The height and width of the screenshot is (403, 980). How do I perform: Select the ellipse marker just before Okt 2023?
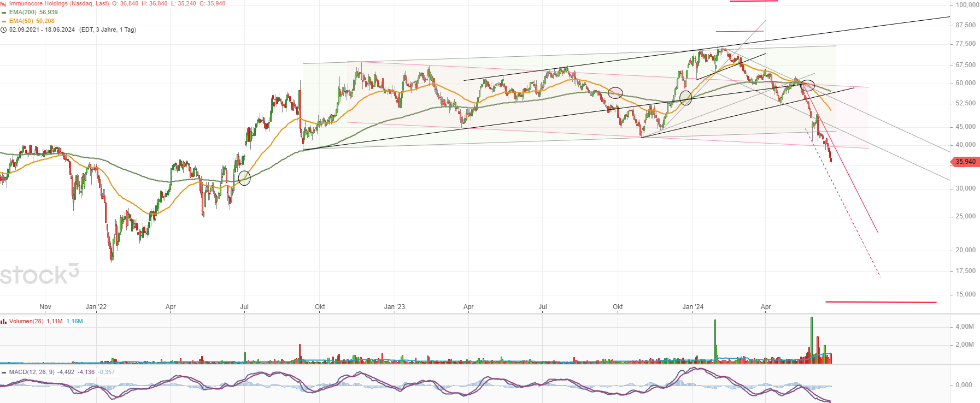point(615,93)
